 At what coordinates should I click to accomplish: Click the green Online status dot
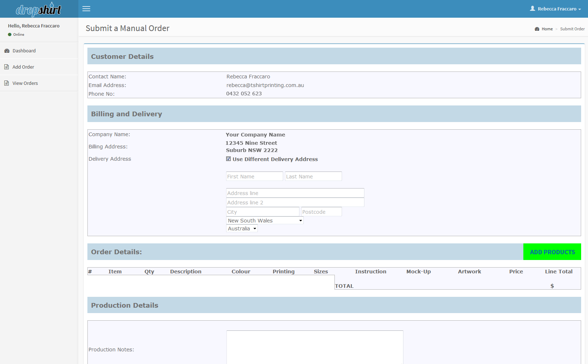(x=10, y=35)
